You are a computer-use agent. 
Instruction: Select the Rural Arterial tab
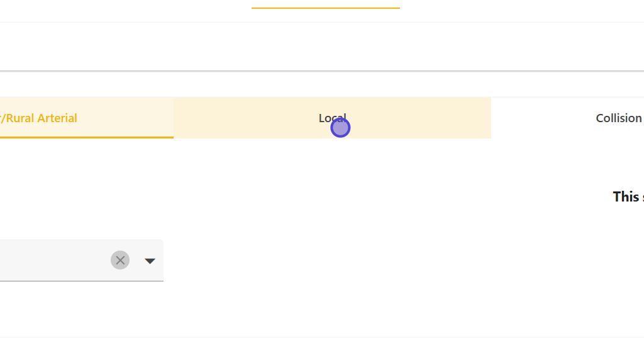pyautogui.click(x=86, y=118)
